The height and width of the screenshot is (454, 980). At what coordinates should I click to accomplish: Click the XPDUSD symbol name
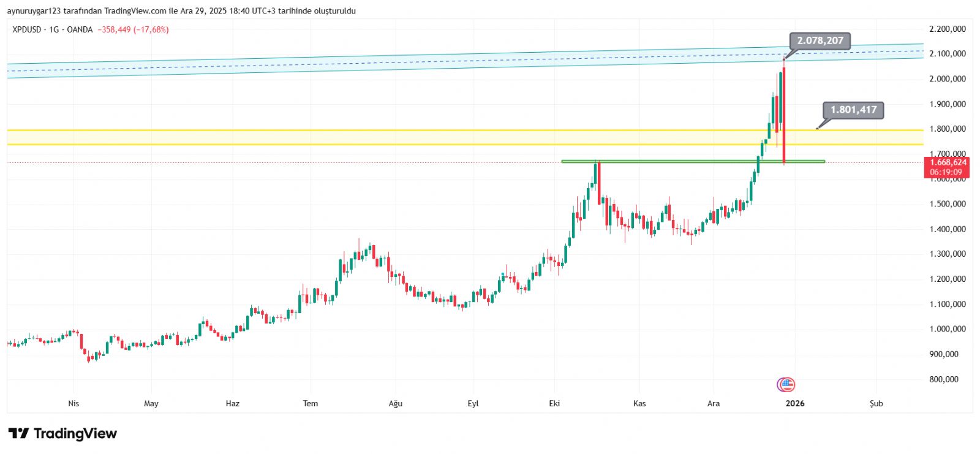click(x=27, y=29)
